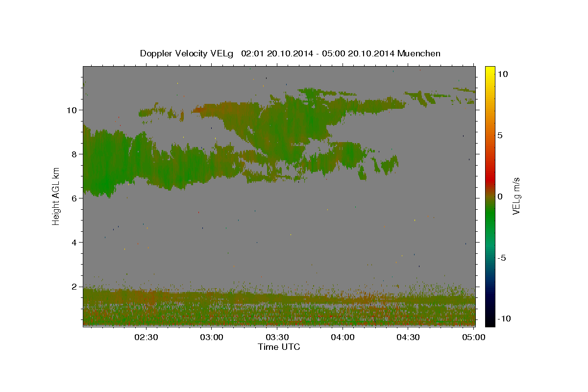Click the '02:30' time tick label
This screenshot has height=392, width=588.
[x=147, y=337]
